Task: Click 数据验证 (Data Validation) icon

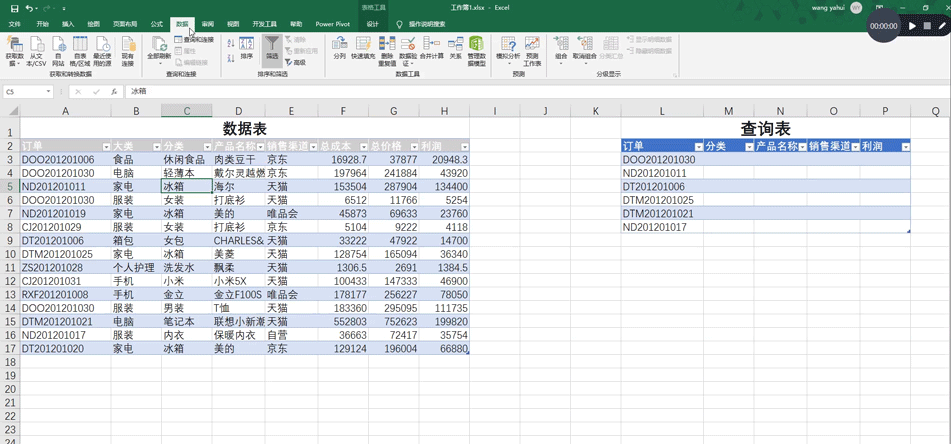Action: pos(408,51)
